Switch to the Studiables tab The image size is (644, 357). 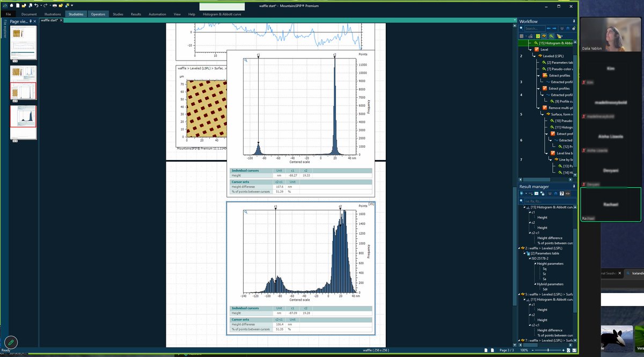[x=76, y=14]
